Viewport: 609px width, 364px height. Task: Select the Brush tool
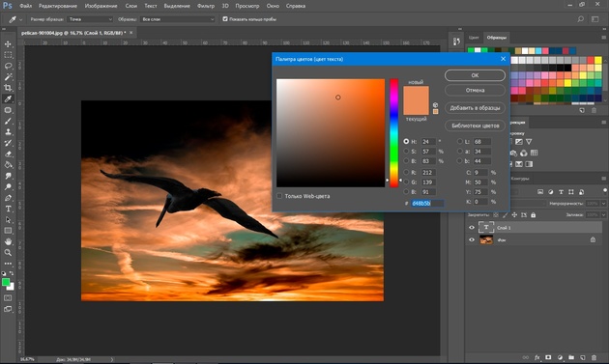pos(8,121)
